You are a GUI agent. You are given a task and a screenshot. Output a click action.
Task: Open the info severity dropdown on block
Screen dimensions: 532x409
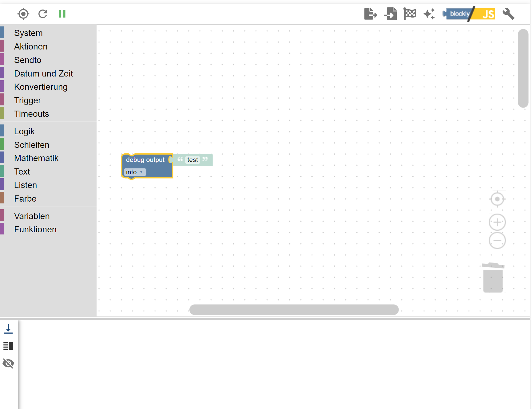coord(135,172)
